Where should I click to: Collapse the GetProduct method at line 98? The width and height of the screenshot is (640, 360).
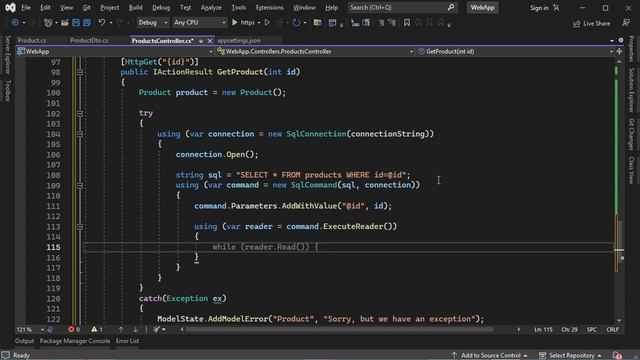click(80, 72)
